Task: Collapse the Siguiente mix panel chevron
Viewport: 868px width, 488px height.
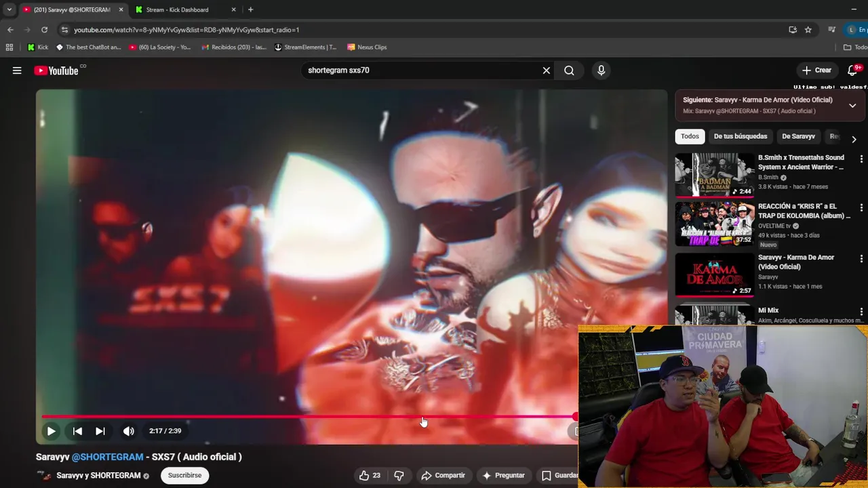Action: tap(852, 106)
